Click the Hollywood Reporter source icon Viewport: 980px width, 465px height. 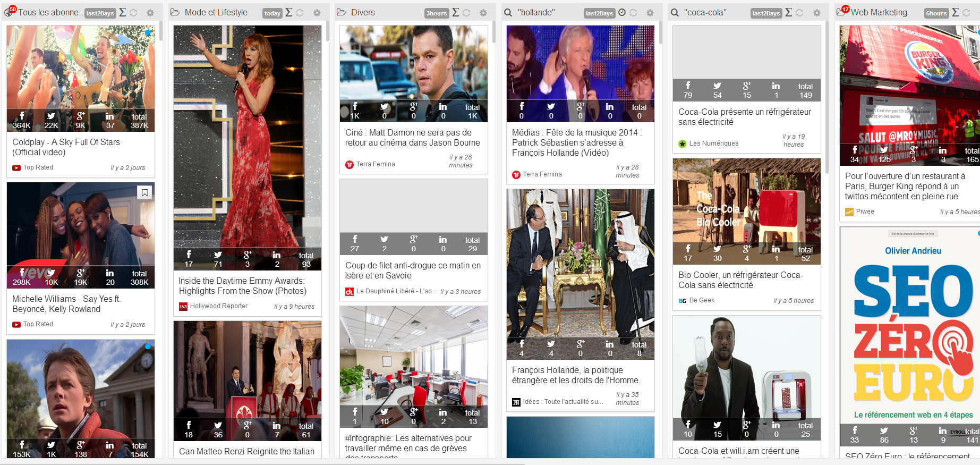click(183, 307)
